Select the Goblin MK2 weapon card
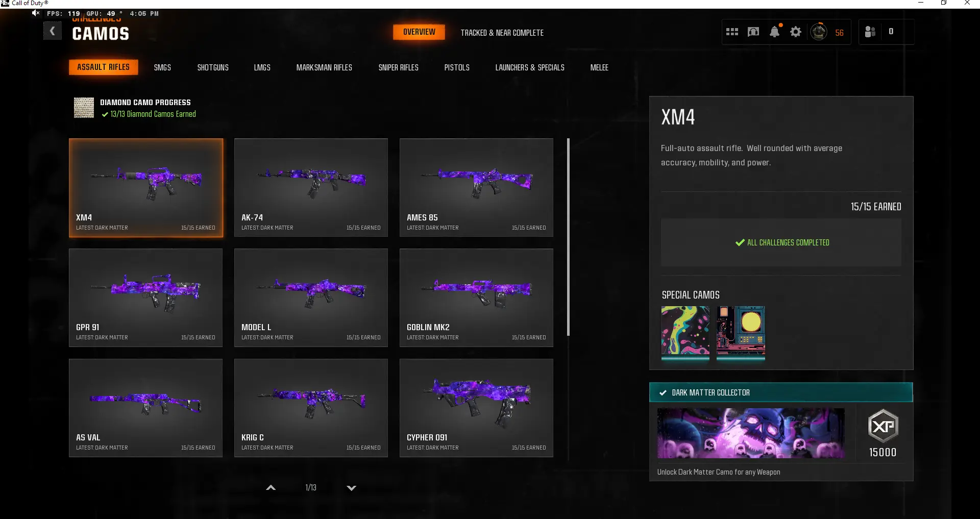 [x=476, y=298]
